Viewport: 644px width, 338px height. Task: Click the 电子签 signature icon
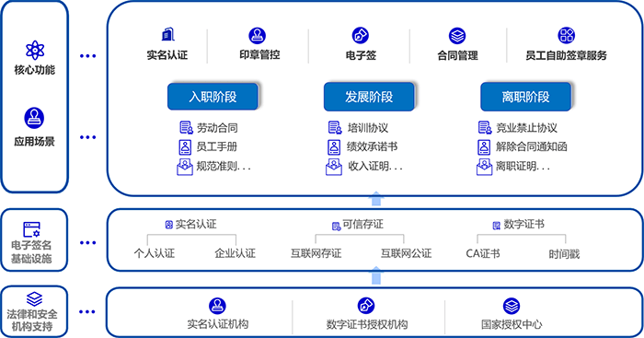point(361,36)
